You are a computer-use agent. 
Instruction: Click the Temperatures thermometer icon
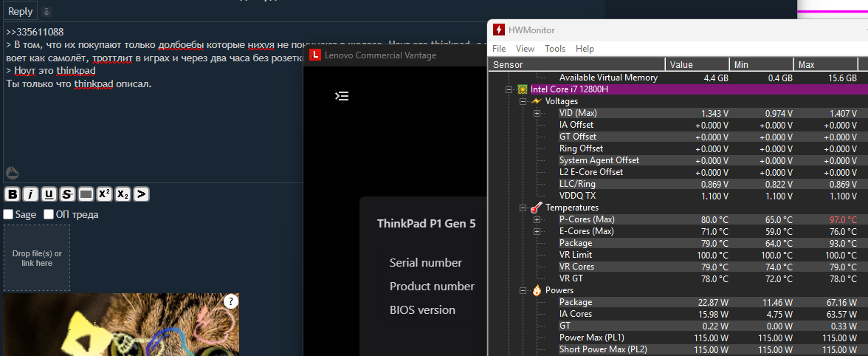tap(536, 208)
